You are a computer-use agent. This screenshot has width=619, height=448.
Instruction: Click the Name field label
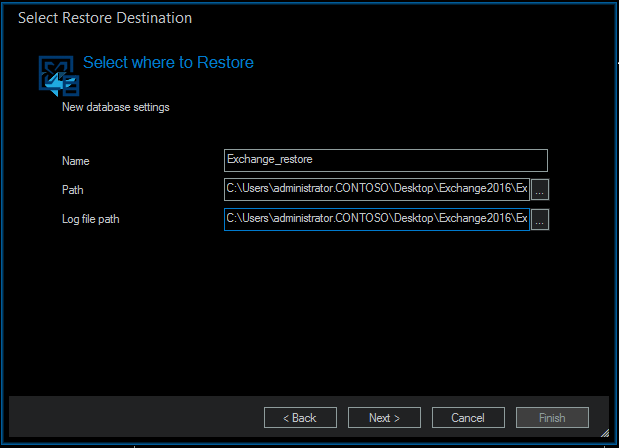(x=76, y=161)
